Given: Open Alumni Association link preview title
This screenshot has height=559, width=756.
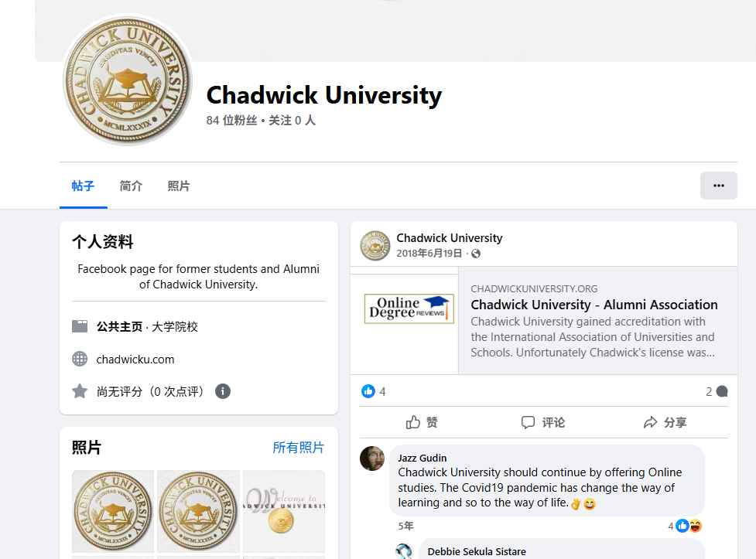Looking at the screenshot, I should point(594,305).
